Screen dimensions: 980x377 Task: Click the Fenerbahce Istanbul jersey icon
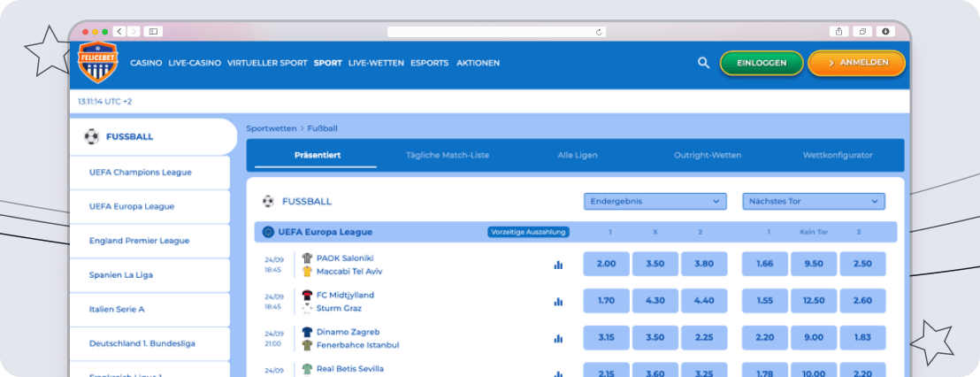coord(307,345)
